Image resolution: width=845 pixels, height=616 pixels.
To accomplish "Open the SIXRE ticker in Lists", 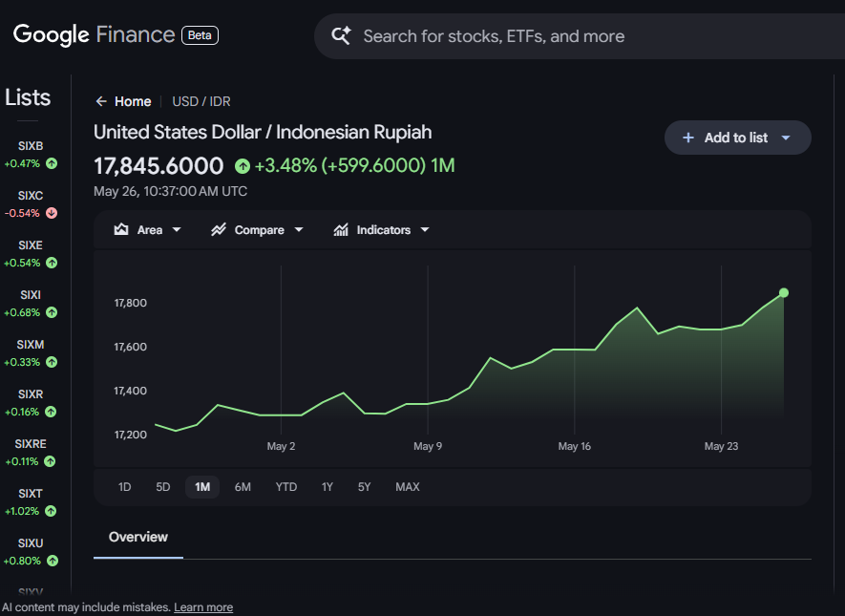I will point(31,443).
